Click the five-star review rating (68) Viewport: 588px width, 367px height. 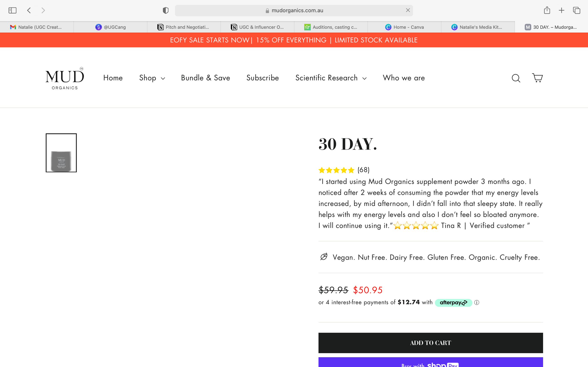point(344,170)
